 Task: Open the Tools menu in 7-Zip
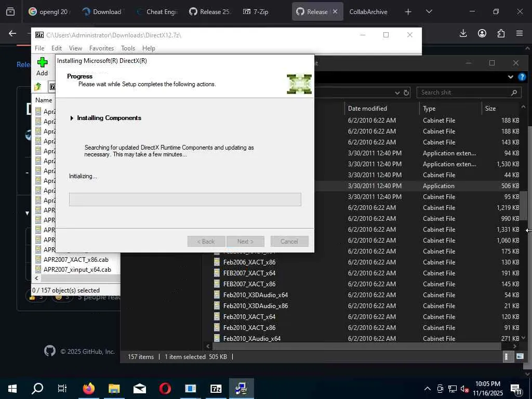pyautogui.click(x=128, y=48)
